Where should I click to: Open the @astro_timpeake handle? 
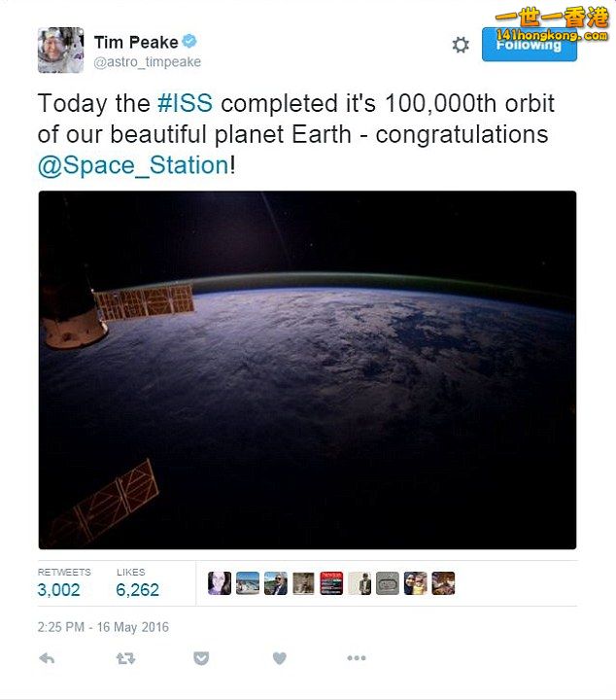[x=147, y=62]
